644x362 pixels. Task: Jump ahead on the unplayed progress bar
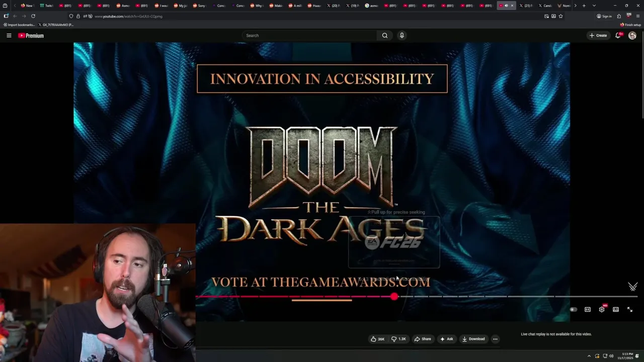[518, 297]
